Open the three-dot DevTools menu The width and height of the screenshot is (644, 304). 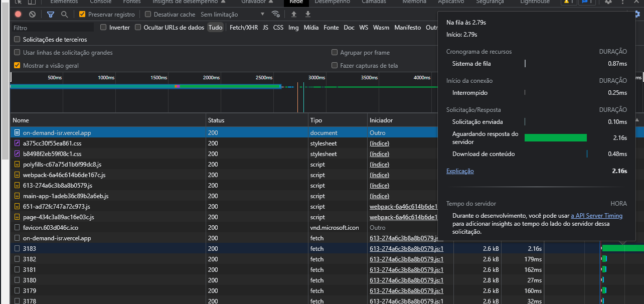click(623, 4)
